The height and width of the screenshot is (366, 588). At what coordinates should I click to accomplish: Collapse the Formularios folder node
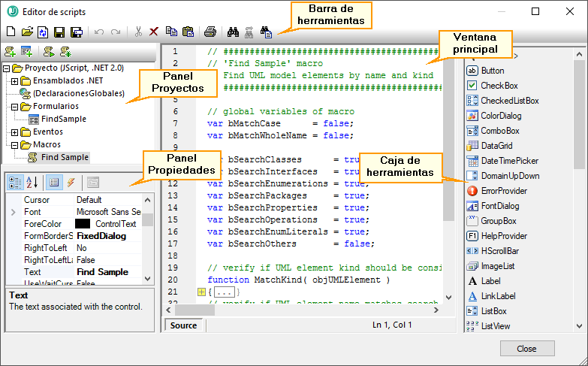pos(15,107)
